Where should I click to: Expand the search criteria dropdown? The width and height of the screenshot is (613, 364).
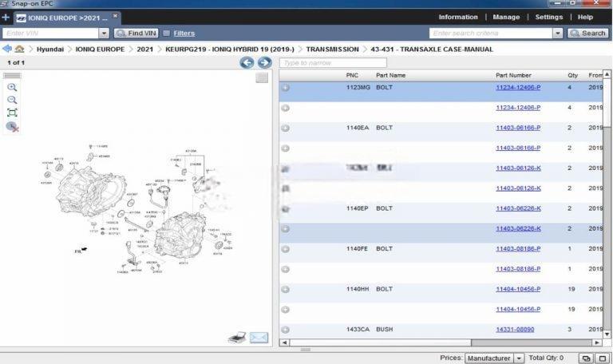558,34
